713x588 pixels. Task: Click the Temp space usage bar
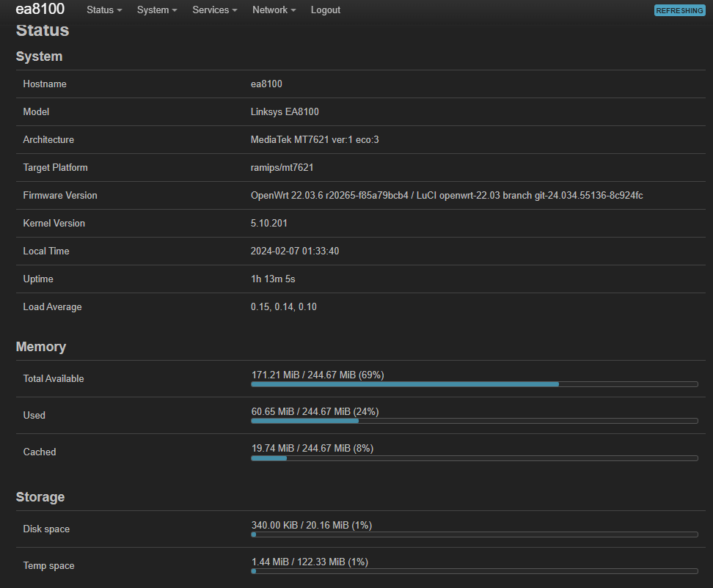475,571
